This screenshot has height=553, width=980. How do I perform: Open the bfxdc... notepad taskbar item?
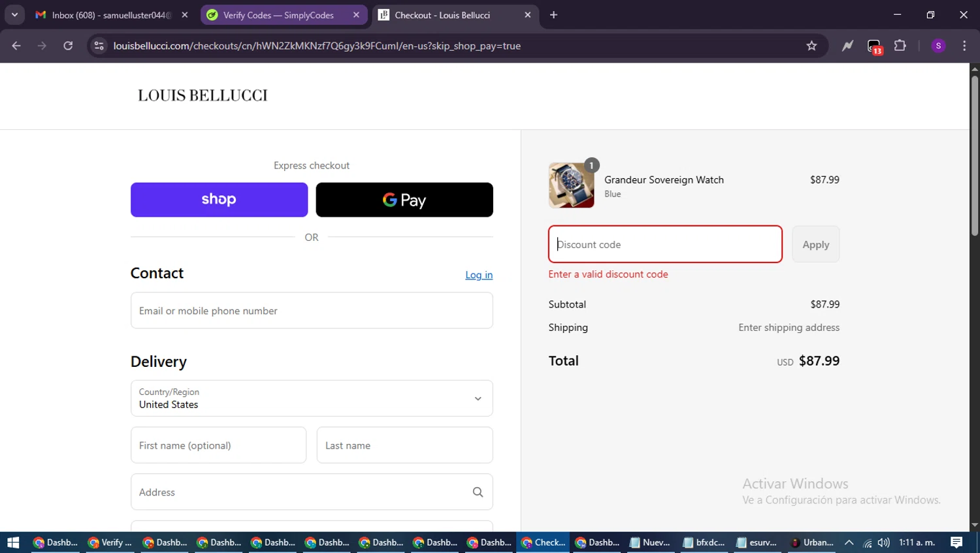704,543
